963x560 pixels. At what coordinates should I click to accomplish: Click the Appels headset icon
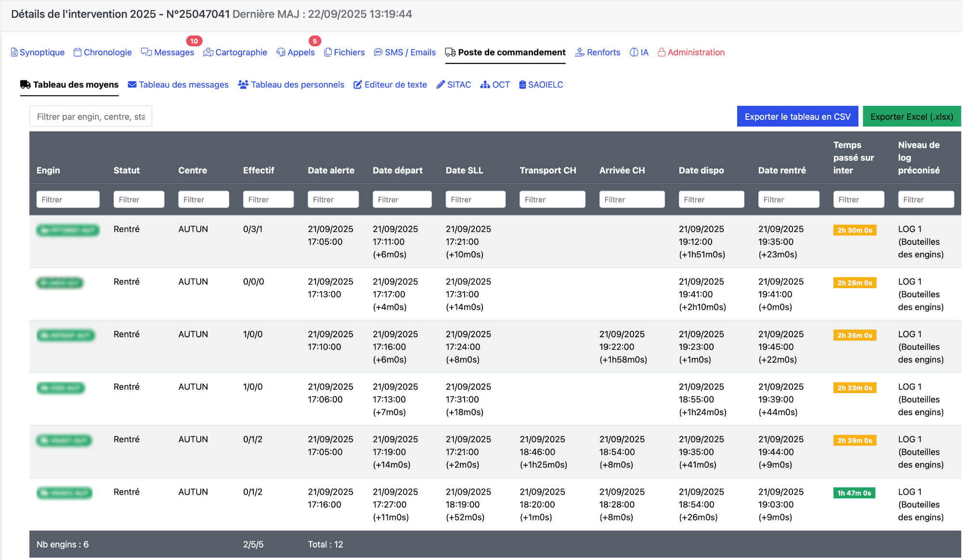tap(281, 52)
